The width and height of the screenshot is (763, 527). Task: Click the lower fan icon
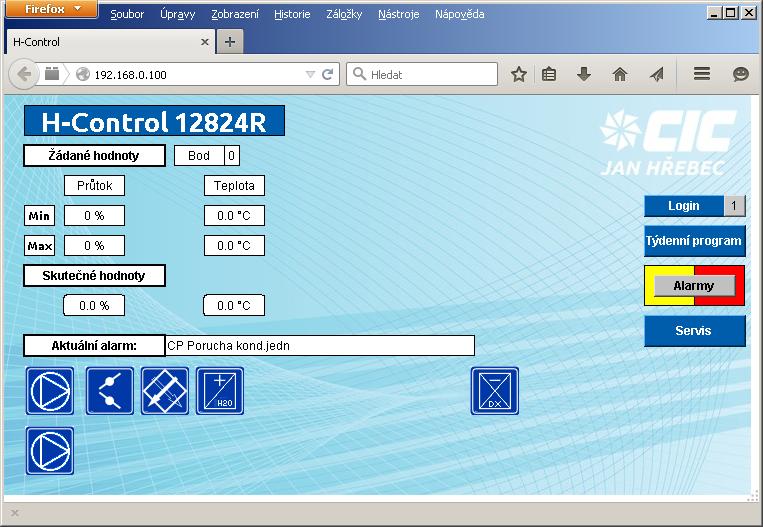click(50, 451)
